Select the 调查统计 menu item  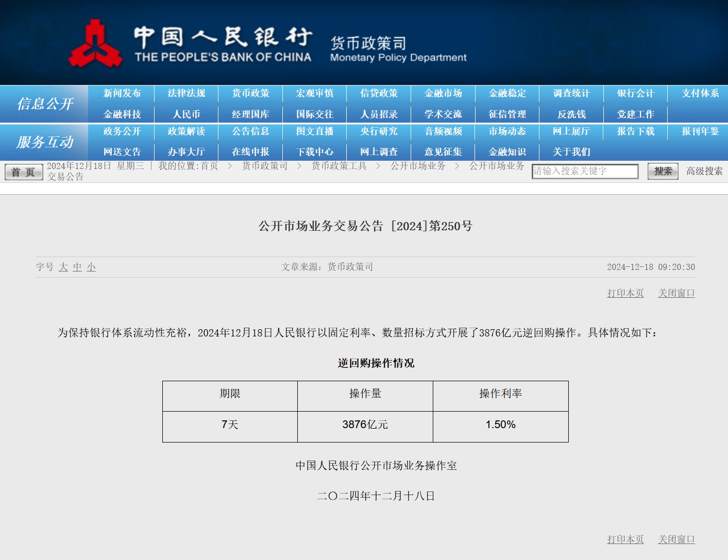point(571,93)
